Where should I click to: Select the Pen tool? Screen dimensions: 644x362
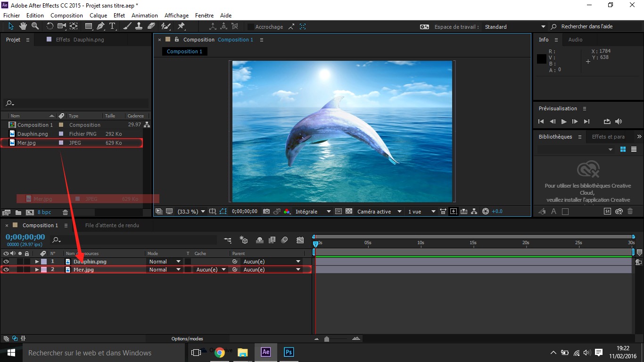point(100,26)
